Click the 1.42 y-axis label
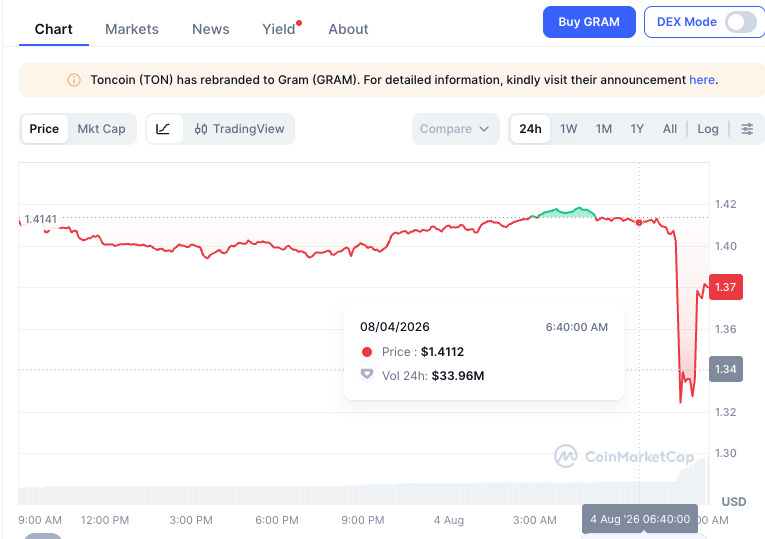The width and height of the screenshot is (765, 539). pos(725,204)
